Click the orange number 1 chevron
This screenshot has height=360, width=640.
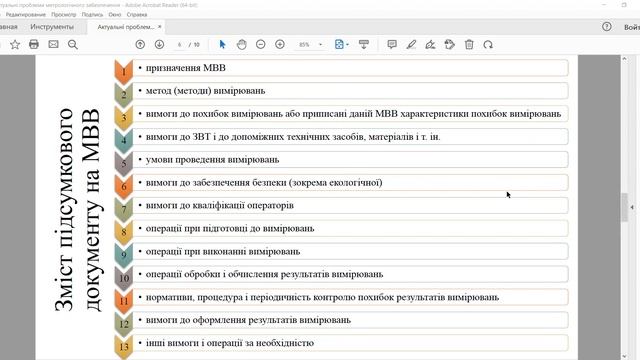[x=124, y=72]
